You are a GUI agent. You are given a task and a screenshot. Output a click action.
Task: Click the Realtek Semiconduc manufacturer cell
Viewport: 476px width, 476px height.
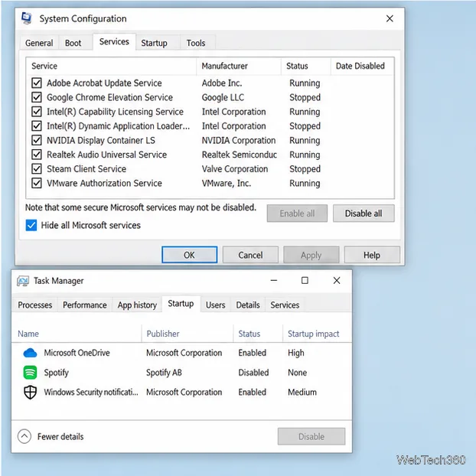(x=240, y=155)
